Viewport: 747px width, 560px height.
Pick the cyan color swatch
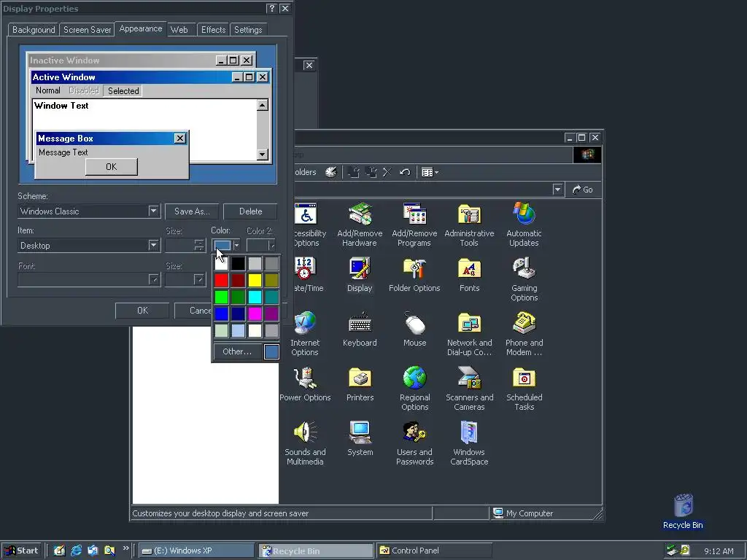pyautogui.click(x=255, y=297)
